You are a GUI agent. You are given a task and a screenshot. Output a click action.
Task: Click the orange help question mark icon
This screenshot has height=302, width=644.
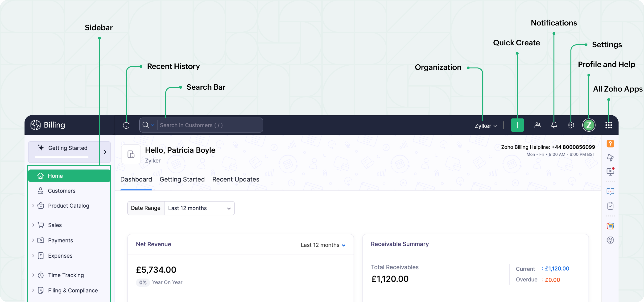[610, 144]
